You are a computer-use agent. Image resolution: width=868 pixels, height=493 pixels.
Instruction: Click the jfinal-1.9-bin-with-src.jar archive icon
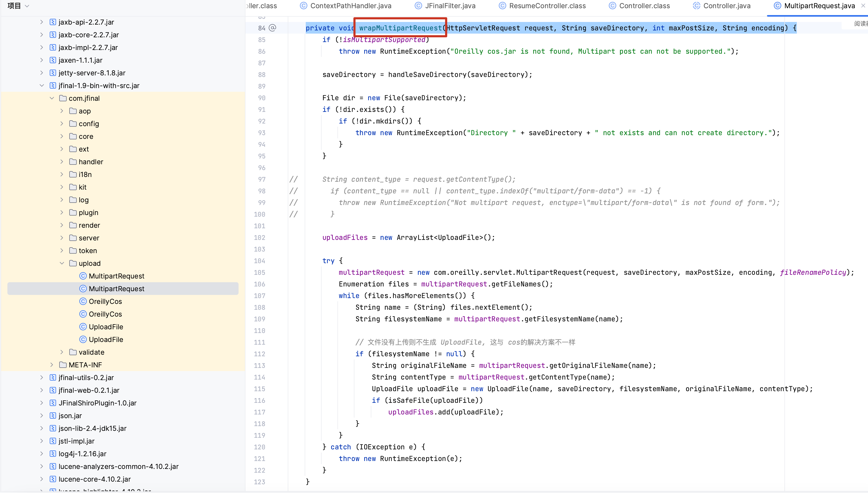tap(53, 86)
